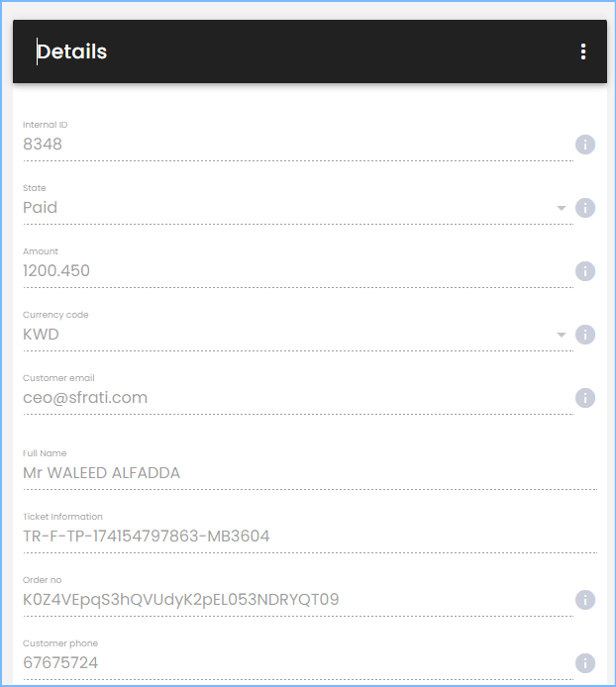This screenshot has height=687, width=616.
Task: Expand the Currency code dropdown arrow
Action: tap(562, 335)
